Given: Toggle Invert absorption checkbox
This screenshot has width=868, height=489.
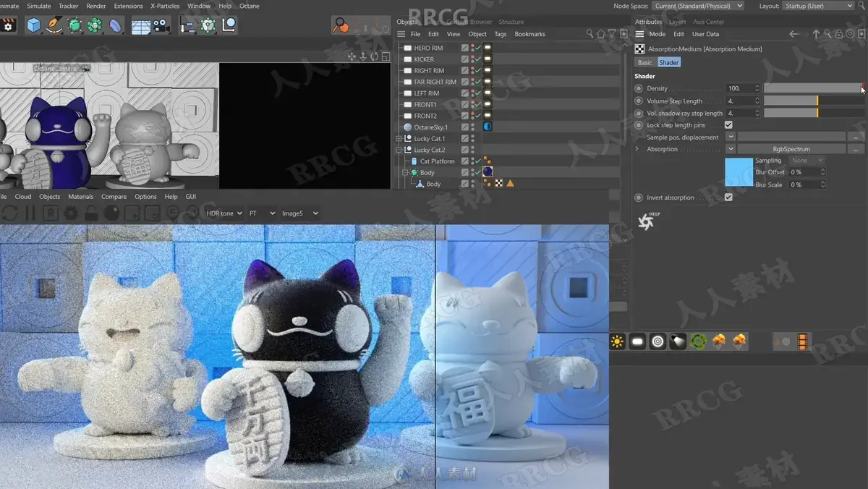Looking at the screenshot, I should pos(728,197).
